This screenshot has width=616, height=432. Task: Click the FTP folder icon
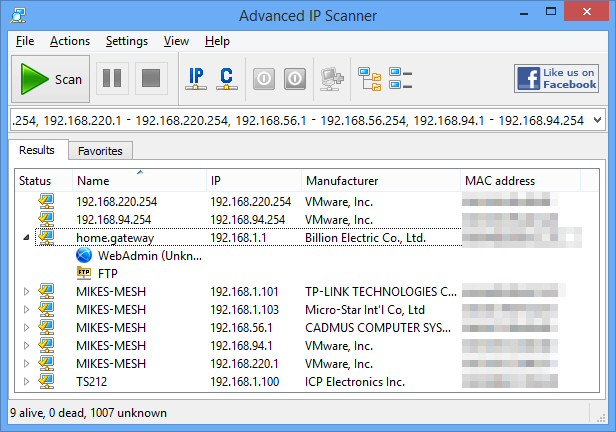pyautogui.click(x=84, y=273)
